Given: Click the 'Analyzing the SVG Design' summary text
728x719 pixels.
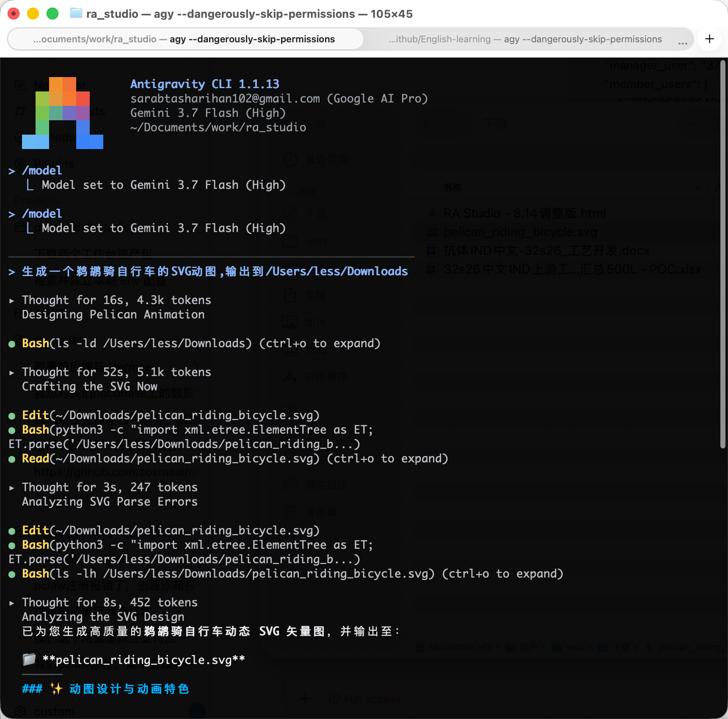Looking at the screenshot, I should tap(103, 617).
